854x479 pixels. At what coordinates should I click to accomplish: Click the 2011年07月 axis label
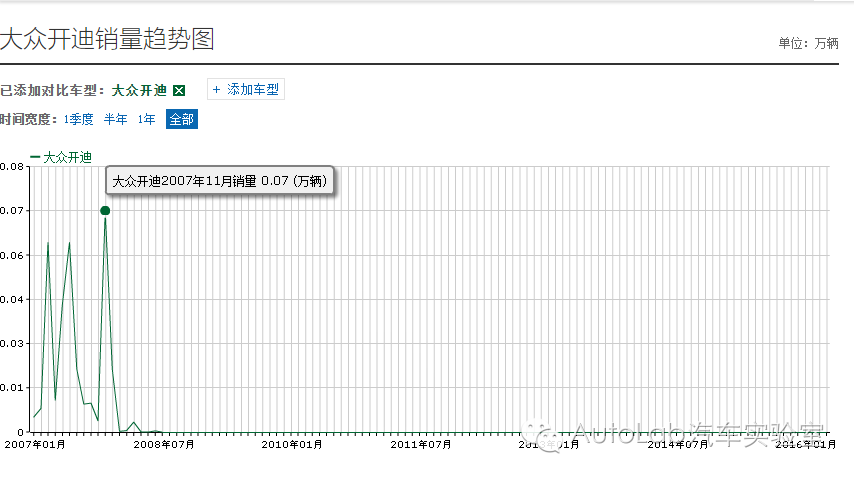point(421,445)
